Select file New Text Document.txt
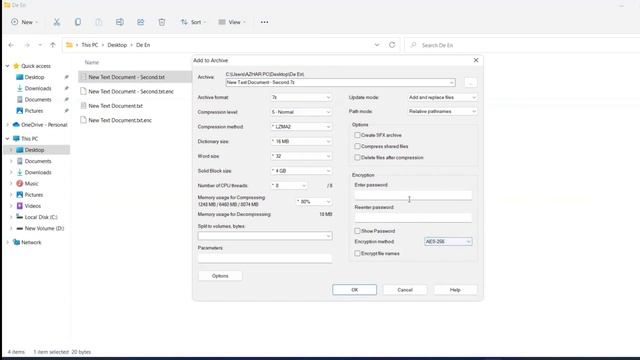The width and height of the screenshot is (640, 360). click(116, 106)
